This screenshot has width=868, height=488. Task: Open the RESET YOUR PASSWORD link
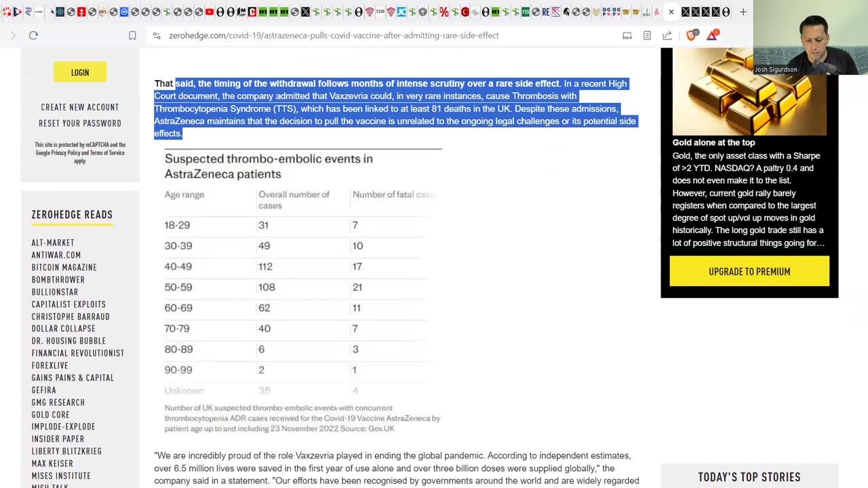(x=80, y=123)
